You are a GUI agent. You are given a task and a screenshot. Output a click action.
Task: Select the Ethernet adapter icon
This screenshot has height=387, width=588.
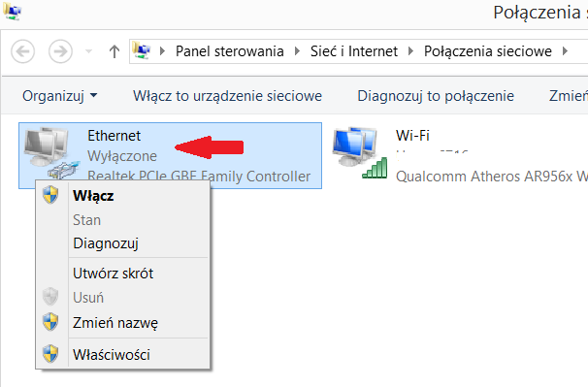[x=50, y=153]
